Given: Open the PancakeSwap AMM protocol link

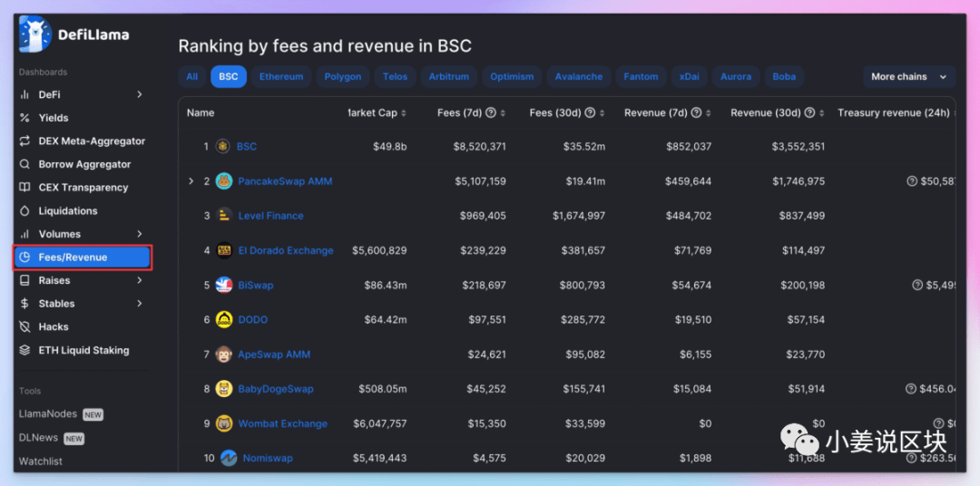Looking at the screenshot, I should point(285,181).
